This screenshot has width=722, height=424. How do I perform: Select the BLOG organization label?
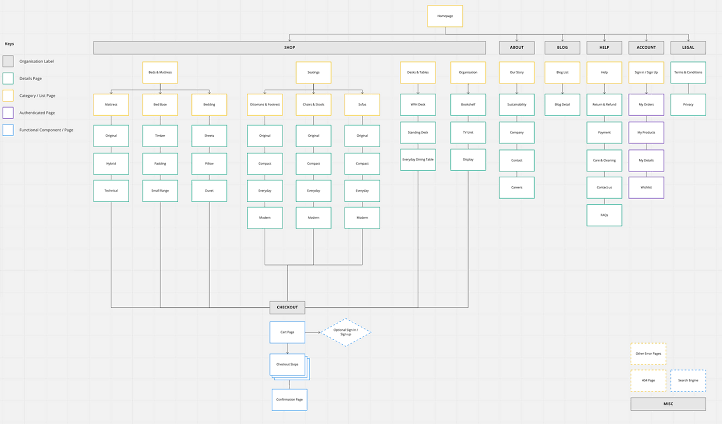[562, 48]
